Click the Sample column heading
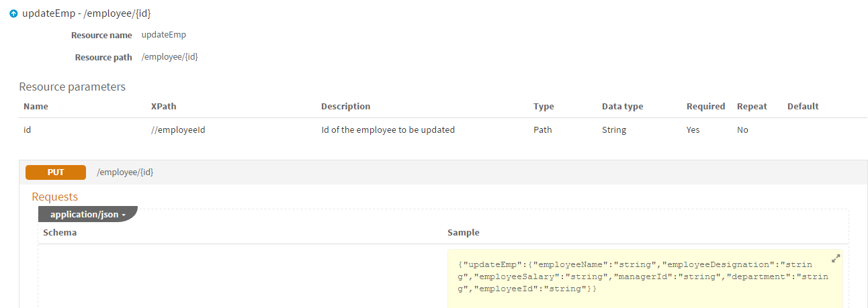Screen dimensions: 868x308 point(464,232)
